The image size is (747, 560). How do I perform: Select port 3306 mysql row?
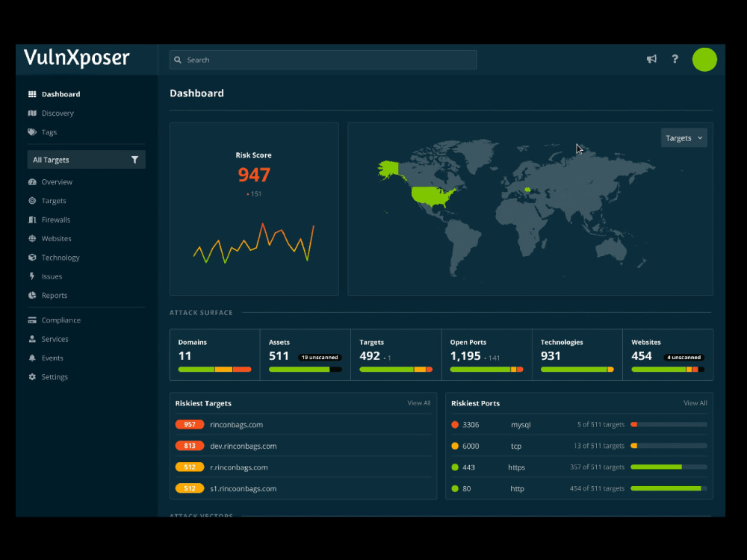(x=579, y=424)
